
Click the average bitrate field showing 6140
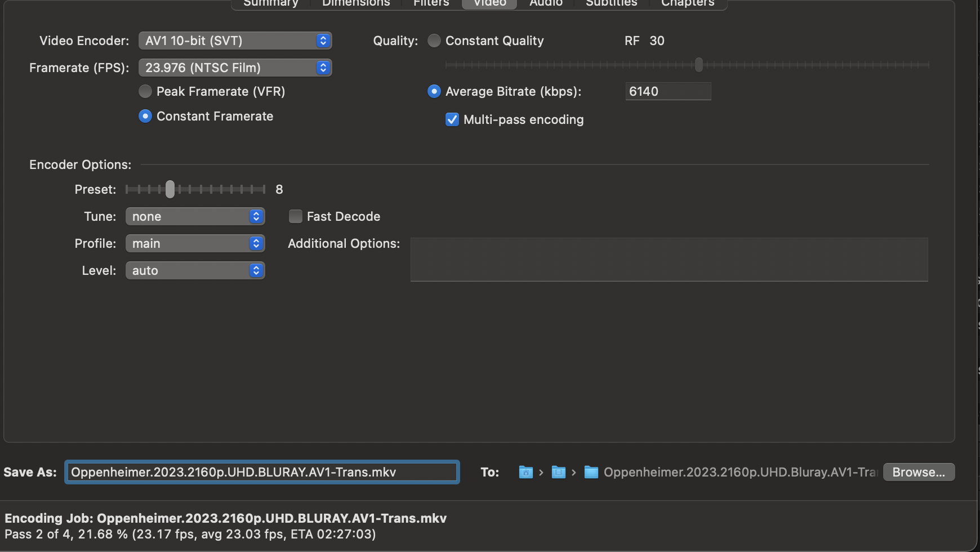coord(668,91)
